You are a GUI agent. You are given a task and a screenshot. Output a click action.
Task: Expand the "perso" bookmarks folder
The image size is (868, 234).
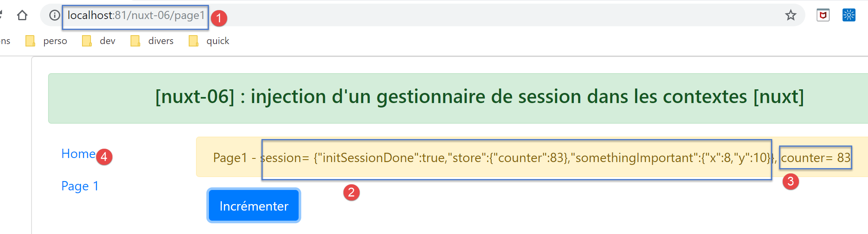tap(47, 41)
